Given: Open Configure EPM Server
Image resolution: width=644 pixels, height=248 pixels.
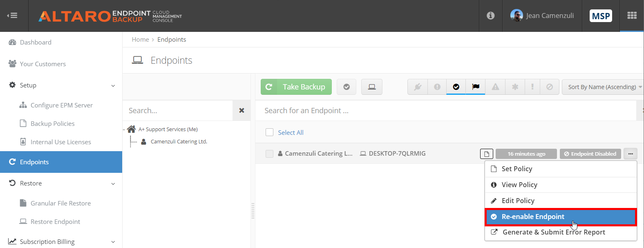Looking at the screenshot, I should click(61, 105).
